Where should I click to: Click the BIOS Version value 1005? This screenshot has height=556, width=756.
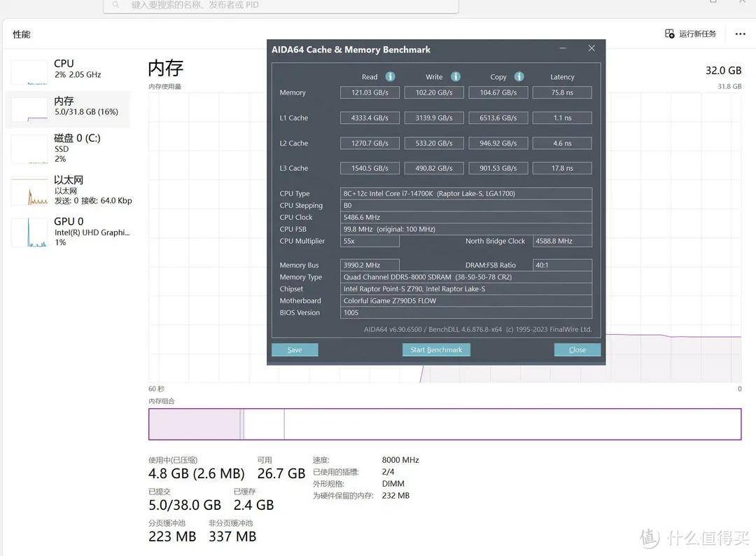[465, 312]
